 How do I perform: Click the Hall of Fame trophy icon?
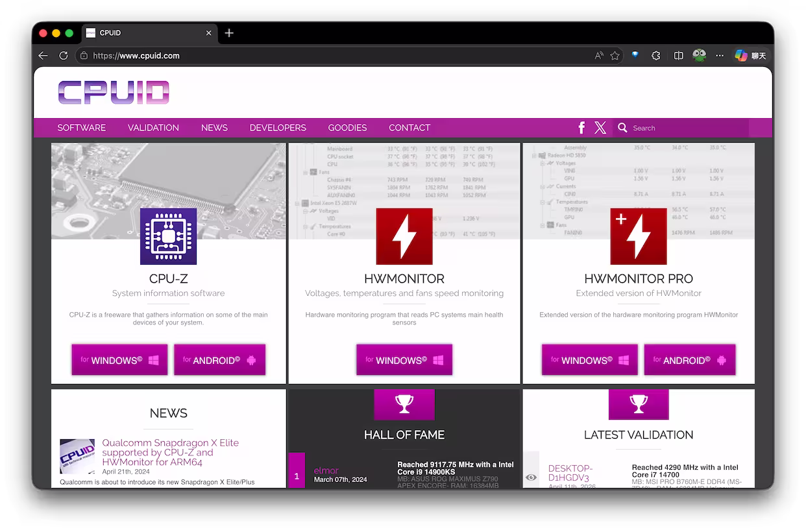click(404, 404)
